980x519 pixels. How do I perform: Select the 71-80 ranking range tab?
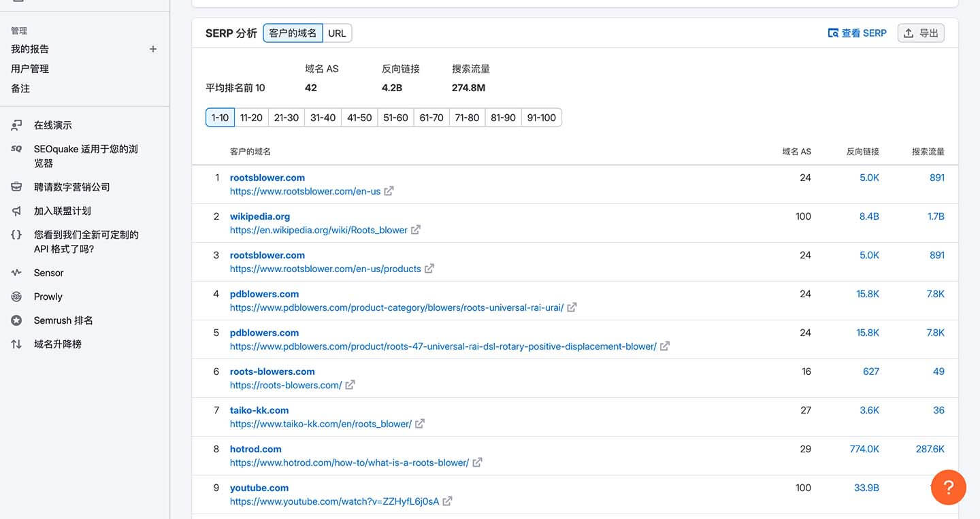point(468,118)
